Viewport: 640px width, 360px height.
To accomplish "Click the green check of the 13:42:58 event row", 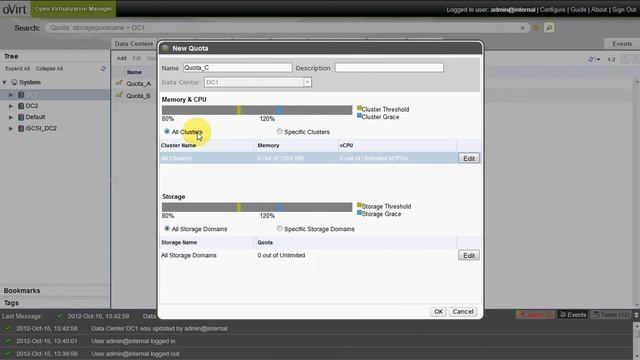I will pyautogui.click(x=8, y=328).
